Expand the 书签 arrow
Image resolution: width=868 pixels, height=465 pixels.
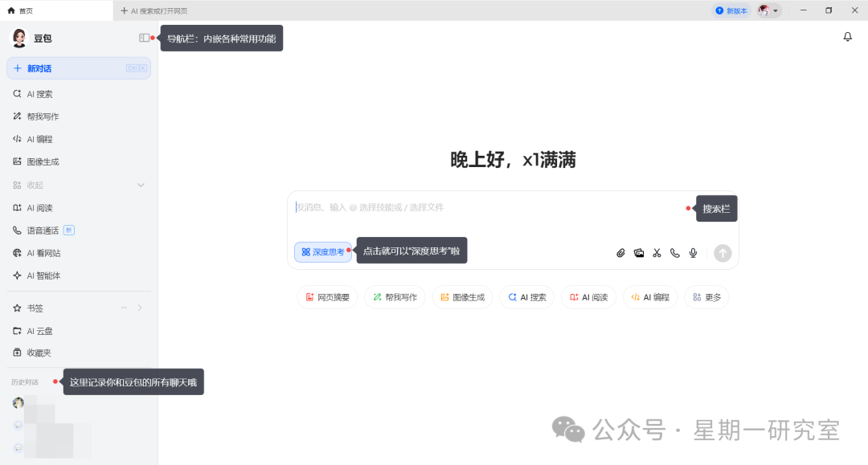[140, 308]
